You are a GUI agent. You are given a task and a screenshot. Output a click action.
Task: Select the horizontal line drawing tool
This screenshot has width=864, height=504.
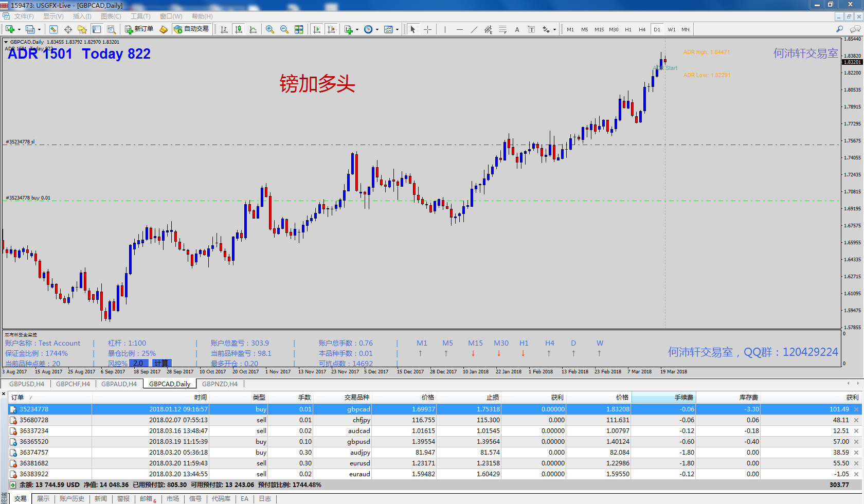[460, 29]
